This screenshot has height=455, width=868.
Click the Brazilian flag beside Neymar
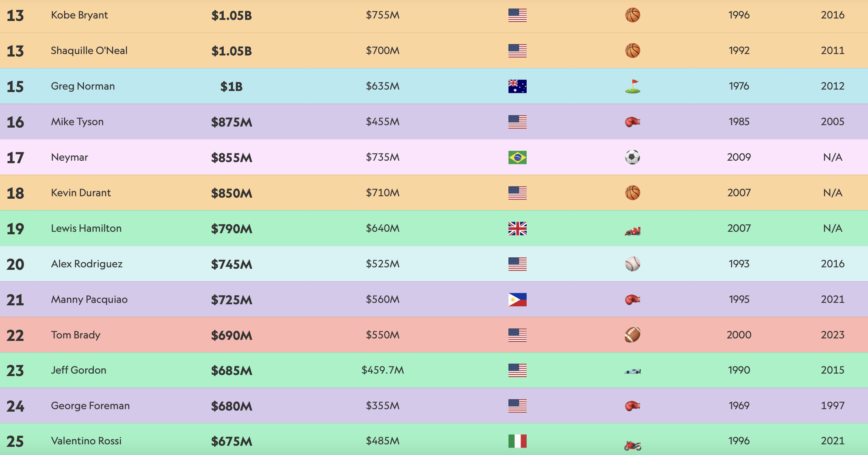coord(517,157)
